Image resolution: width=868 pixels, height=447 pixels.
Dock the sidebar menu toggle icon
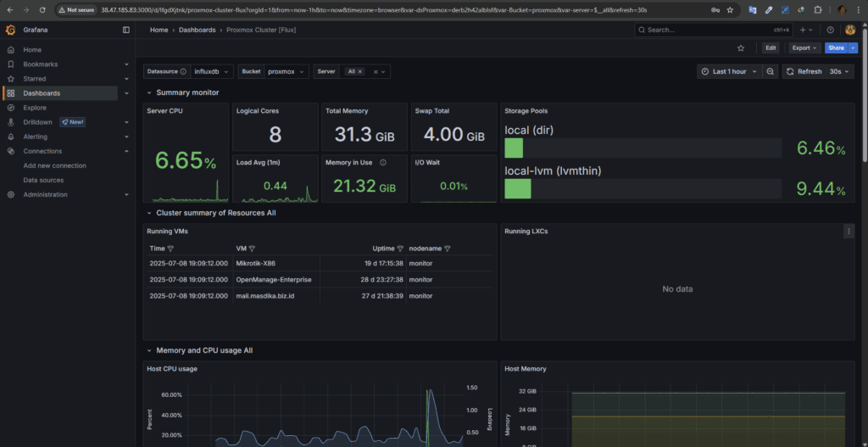126,30
